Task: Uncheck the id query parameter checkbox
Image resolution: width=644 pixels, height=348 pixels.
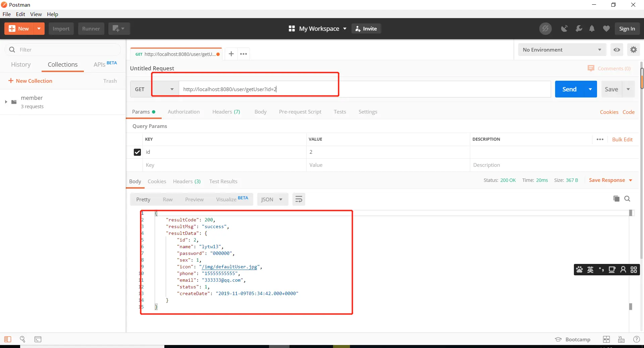Action: pos(137,152)
